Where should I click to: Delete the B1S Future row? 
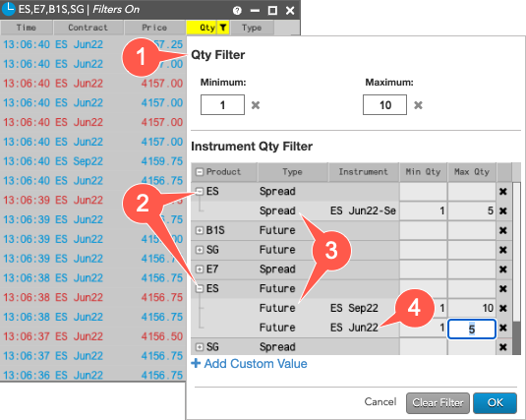click(502, 230)
